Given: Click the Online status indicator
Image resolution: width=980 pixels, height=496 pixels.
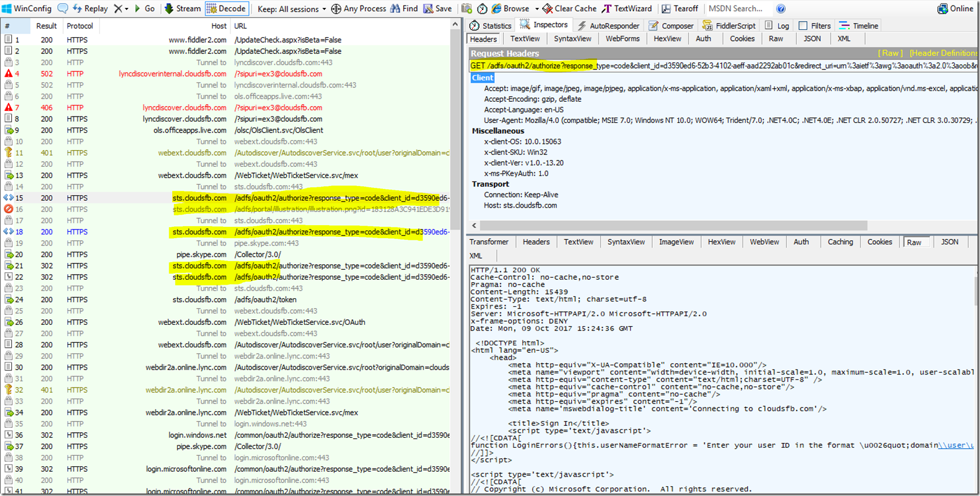Looking at the screenshot, I should 955,9.
